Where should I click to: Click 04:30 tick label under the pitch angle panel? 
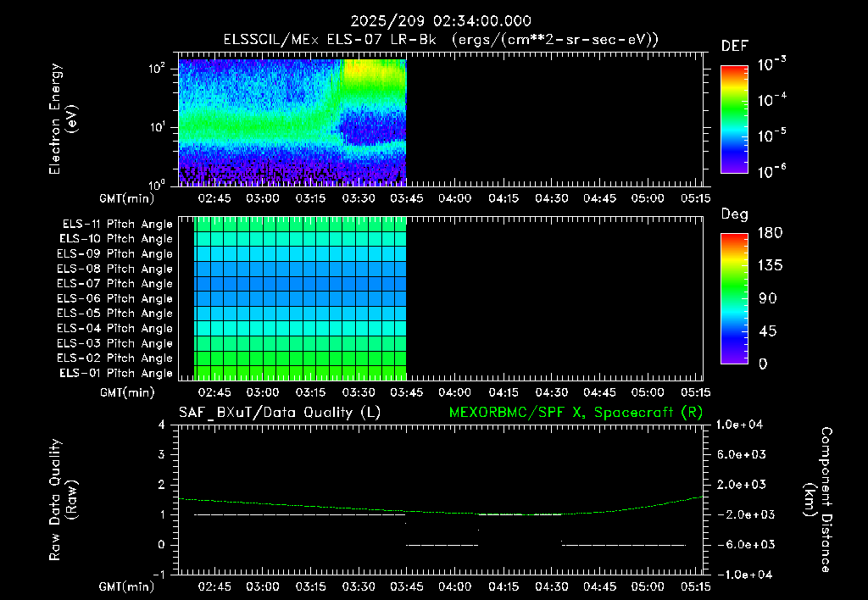tap(551, 392)
